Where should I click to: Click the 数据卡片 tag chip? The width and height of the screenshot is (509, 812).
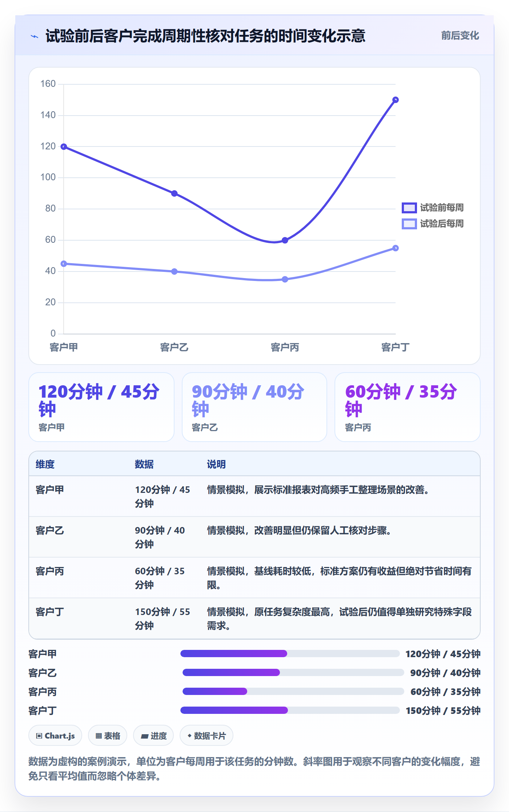click(207, 736)
